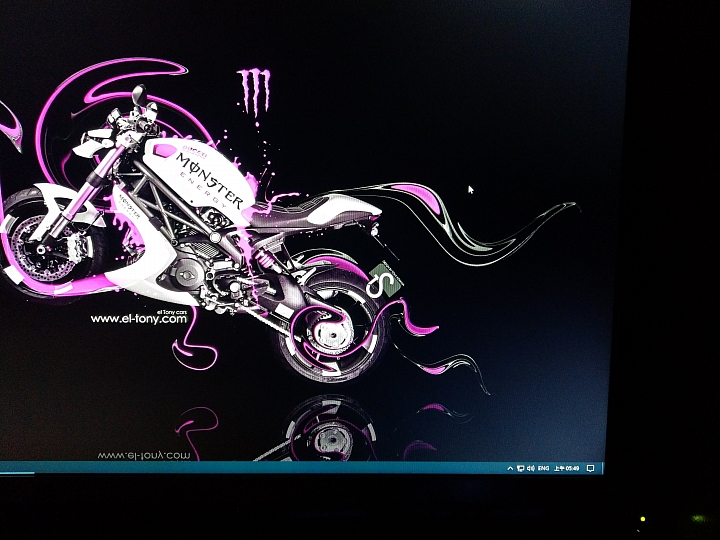720x540 pixels.
Task: Click the Show desktop sliver at taskbar end
Action: (x=602, y=468)
